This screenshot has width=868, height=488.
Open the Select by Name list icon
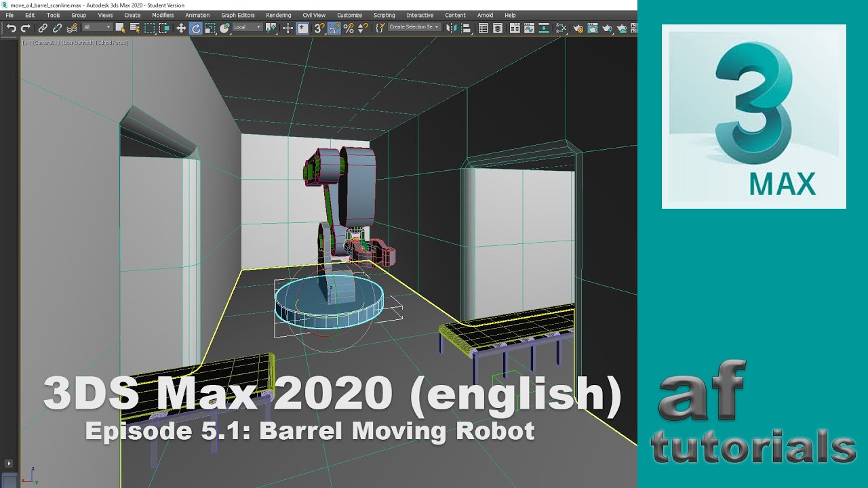coord(135,28)
